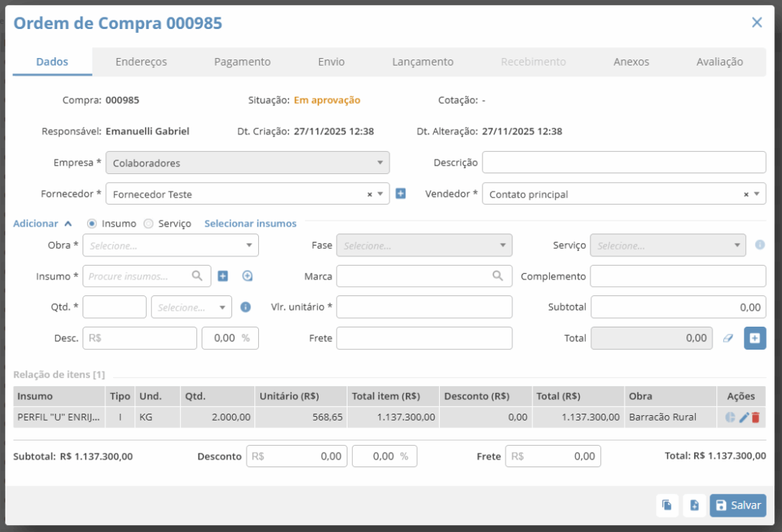Open the Obra dropdown

(x=171, y=246)
